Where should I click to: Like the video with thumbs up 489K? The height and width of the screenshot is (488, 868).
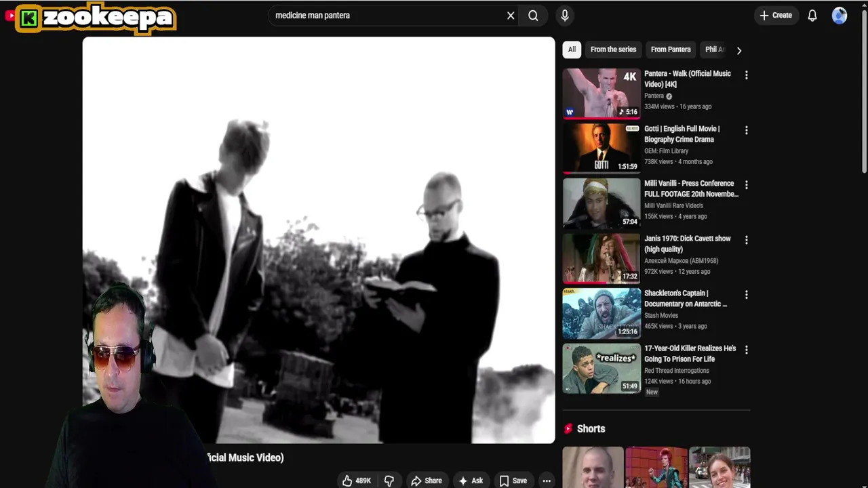pos(357,481)
